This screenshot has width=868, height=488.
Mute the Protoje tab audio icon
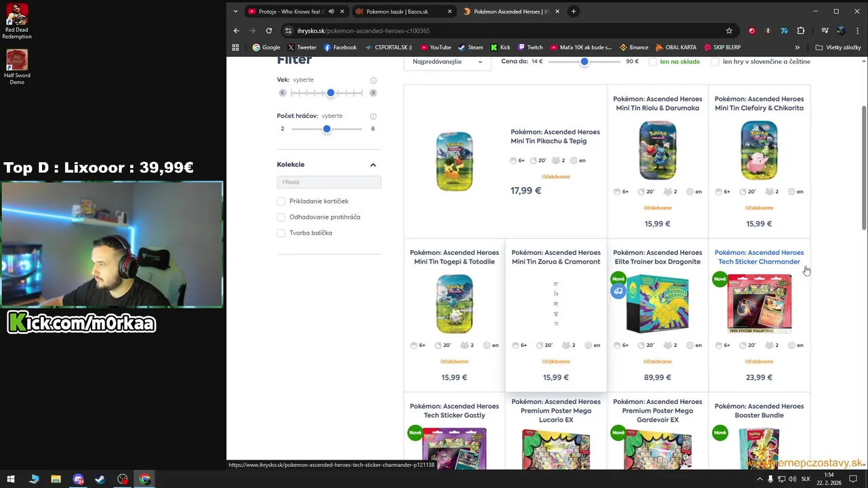pyautogui.click(x=331, y=12)
